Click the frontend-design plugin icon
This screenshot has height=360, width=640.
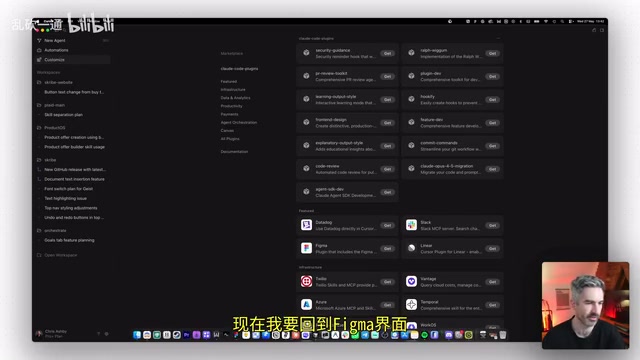pyautogui.click(x=306, y=122)
